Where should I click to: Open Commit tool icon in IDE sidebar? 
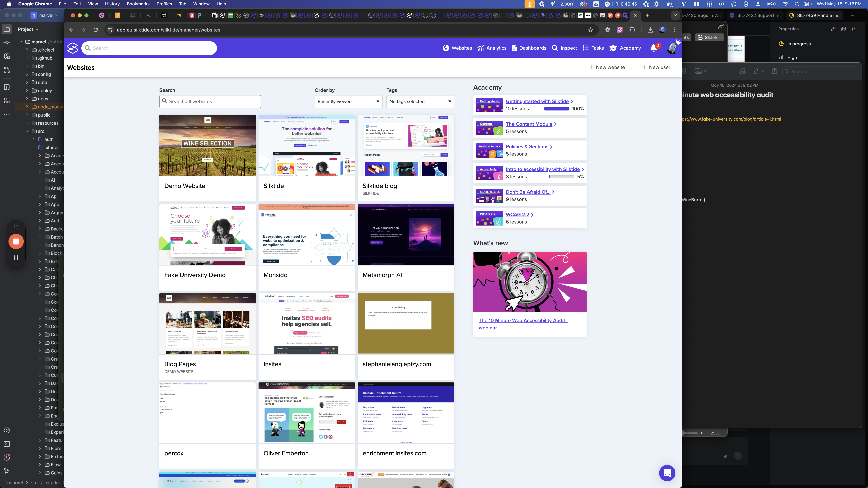7,43
